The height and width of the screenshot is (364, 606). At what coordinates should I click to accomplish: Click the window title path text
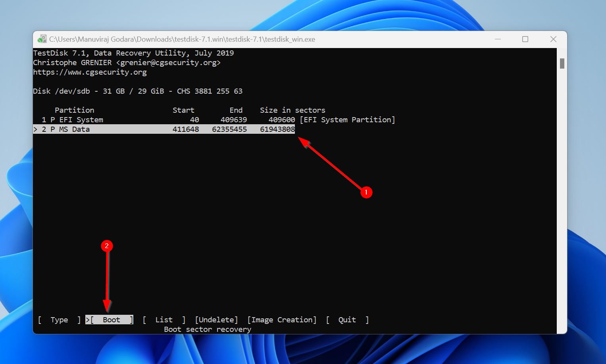[182, 39]
